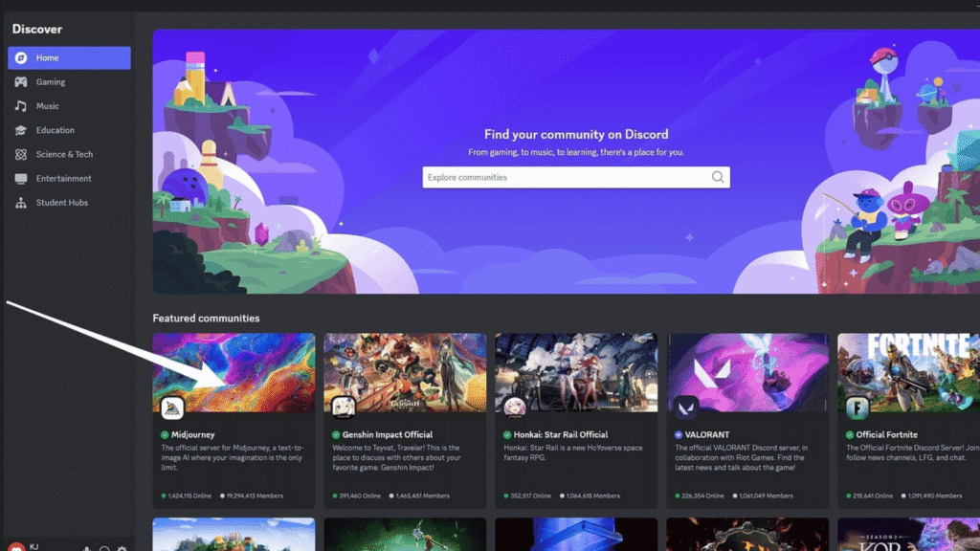Click the verified badge beside Midjourney
Viewport: 980px width, 551px height.
(165, 435)
